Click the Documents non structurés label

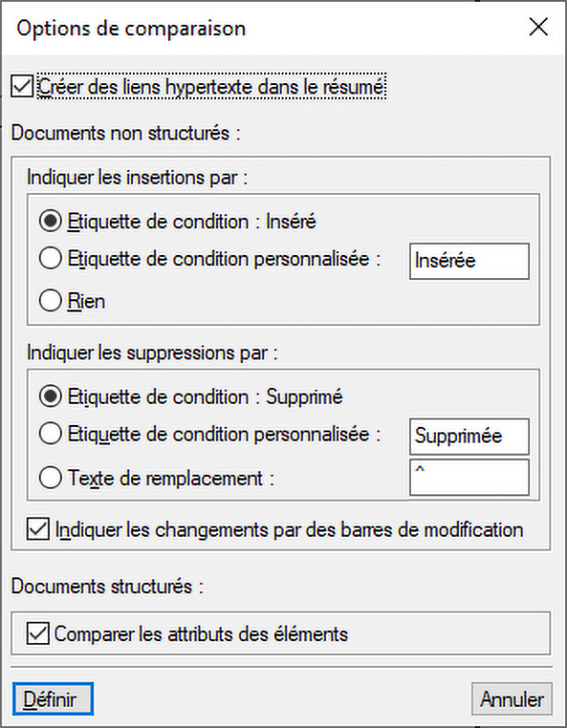click(126, 133)
